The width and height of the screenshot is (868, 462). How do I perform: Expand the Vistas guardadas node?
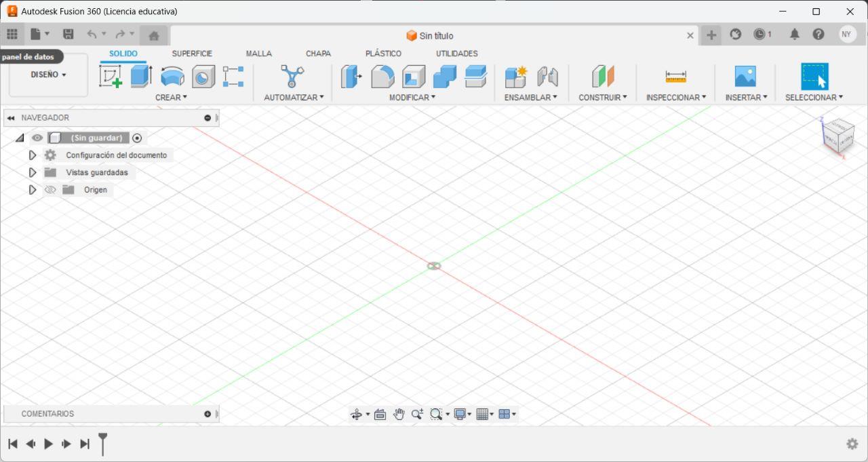coord(32,172)
